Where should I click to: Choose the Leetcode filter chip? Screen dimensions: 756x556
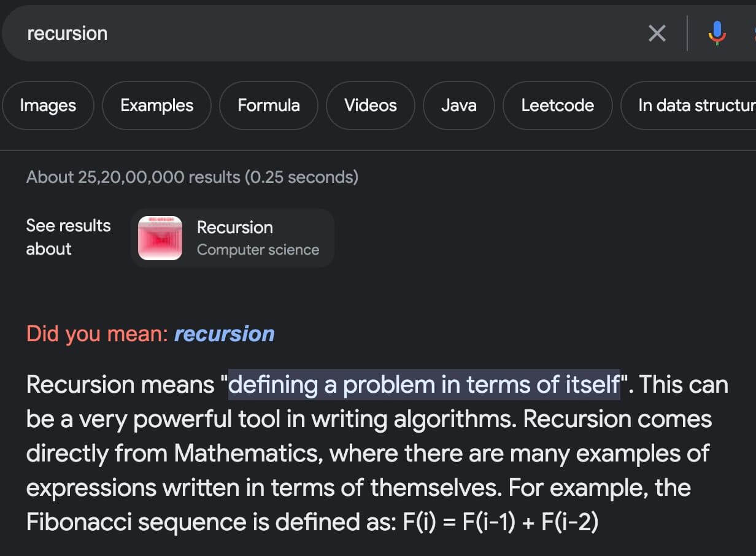[x=557, y=106]
